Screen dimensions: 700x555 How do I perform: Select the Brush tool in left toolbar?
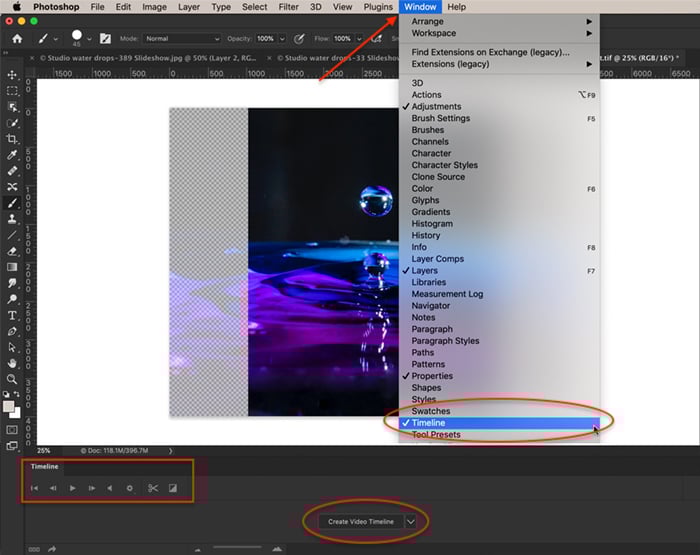(12, 203)
